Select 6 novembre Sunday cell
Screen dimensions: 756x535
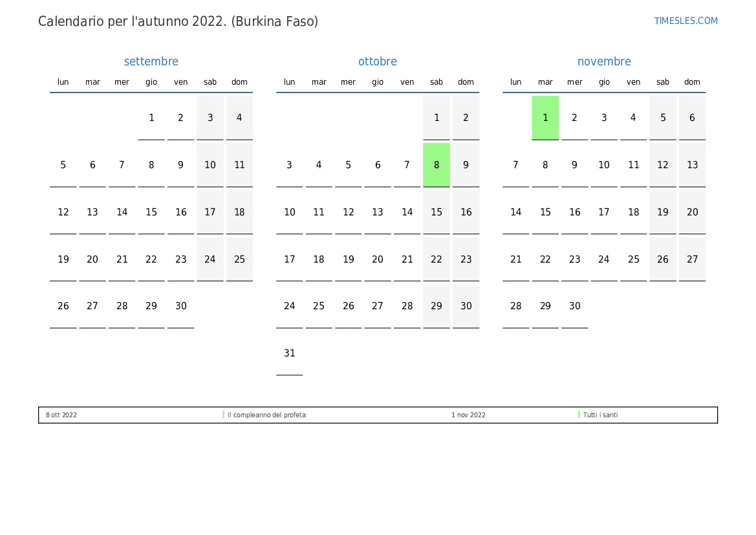693,118
